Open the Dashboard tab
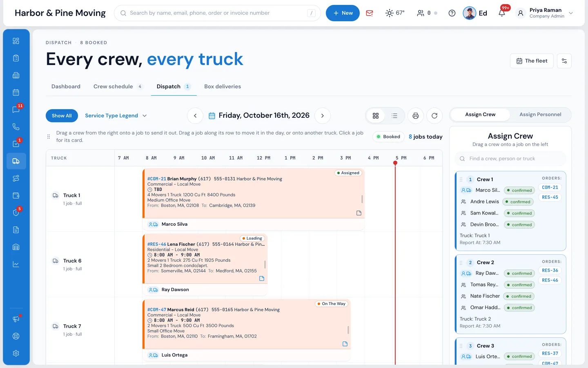This screenshot has width=588, height=368. coord(66,87)
